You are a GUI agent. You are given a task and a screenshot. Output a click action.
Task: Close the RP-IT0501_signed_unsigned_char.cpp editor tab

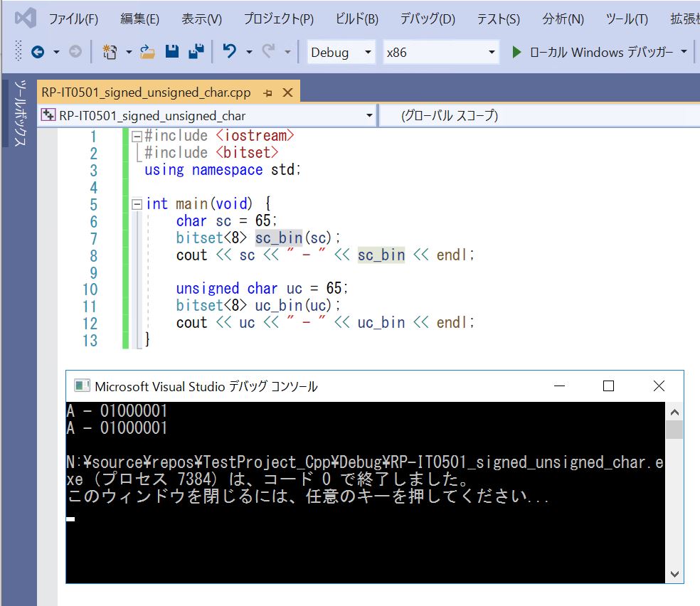288,93
